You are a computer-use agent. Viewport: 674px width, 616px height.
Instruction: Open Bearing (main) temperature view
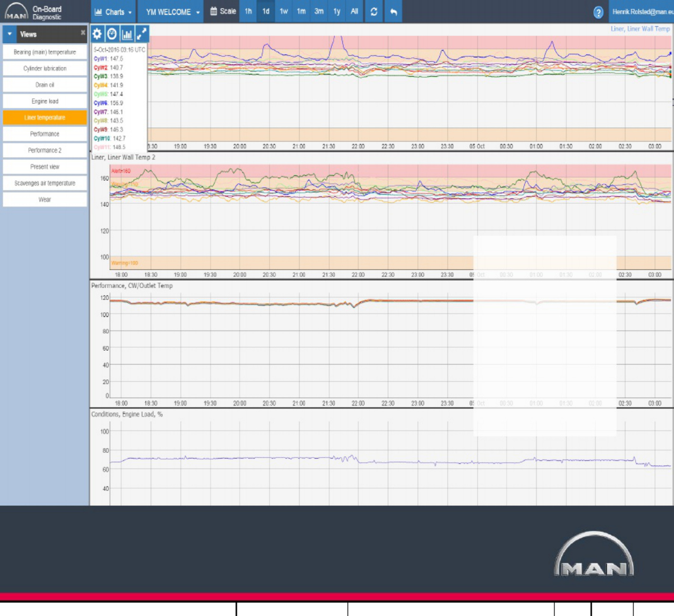(45, 52)
